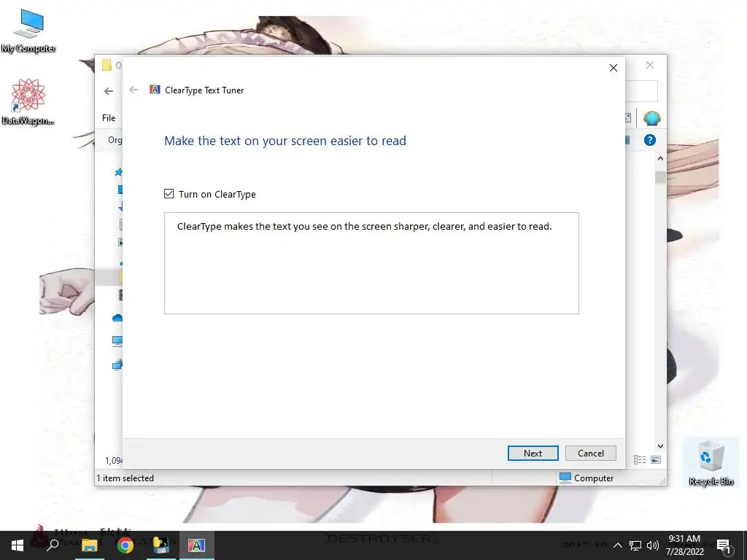Select the DataWagon desktop shortcut
Image resolution: width=747 pixels, height=560 pixels.
(x=28, y=102)
